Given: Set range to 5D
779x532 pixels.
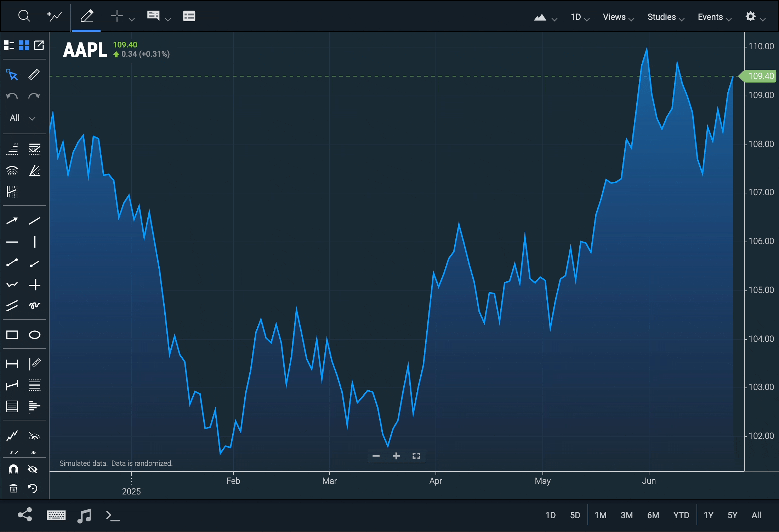Looking at the screenshot, I should [x=575, y=515].
